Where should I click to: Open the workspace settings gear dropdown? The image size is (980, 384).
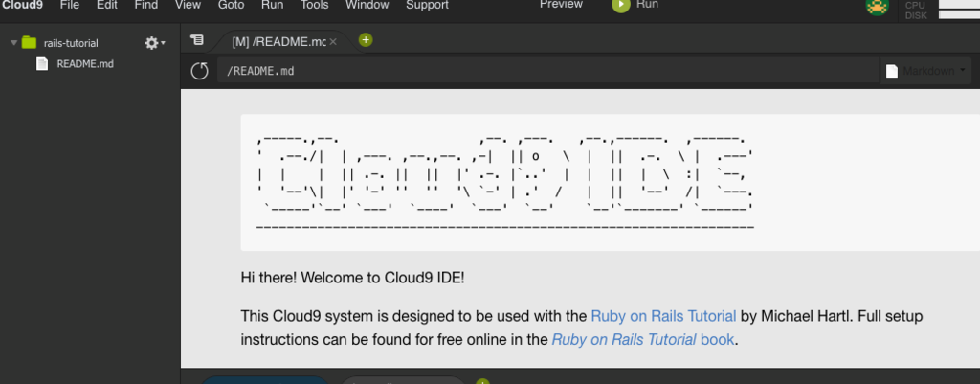[x=155, y=43]
